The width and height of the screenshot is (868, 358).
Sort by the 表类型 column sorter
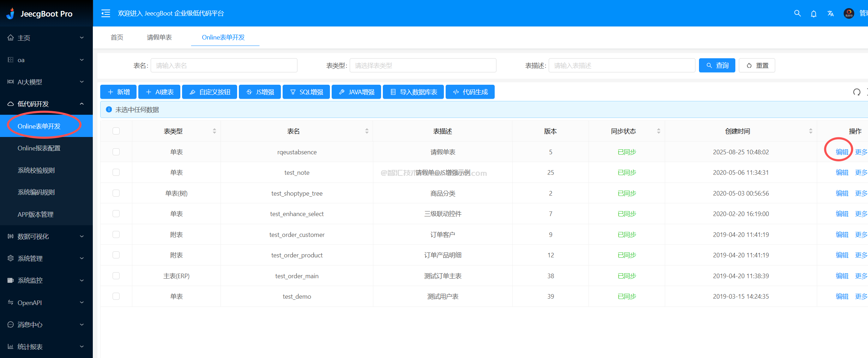pos(214,131)
